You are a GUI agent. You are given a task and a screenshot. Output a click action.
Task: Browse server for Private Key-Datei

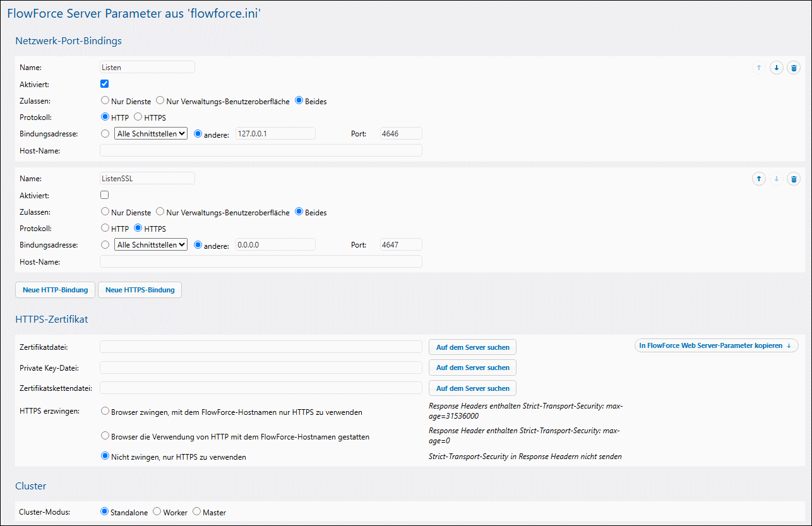[x=472, y=368]
